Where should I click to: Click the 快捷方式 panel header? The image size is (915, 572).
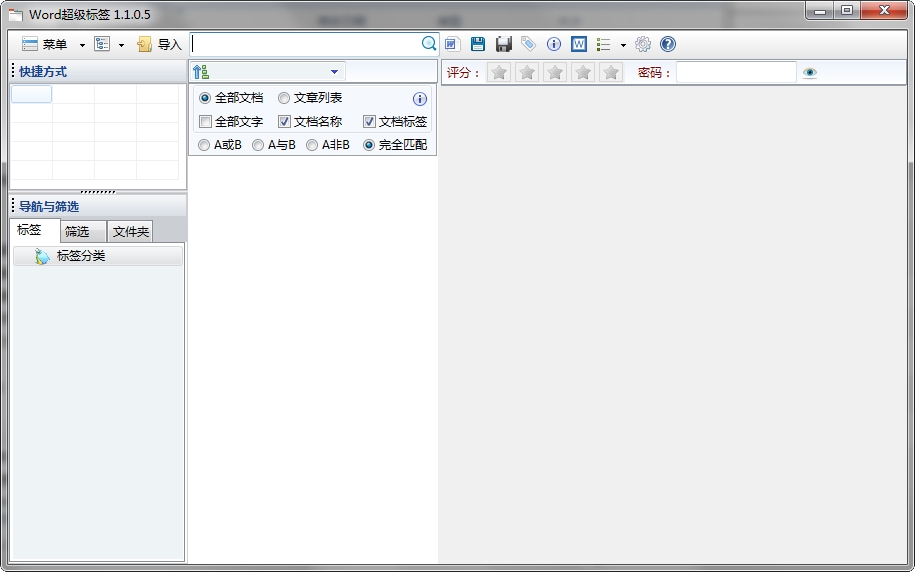point(98,72)
